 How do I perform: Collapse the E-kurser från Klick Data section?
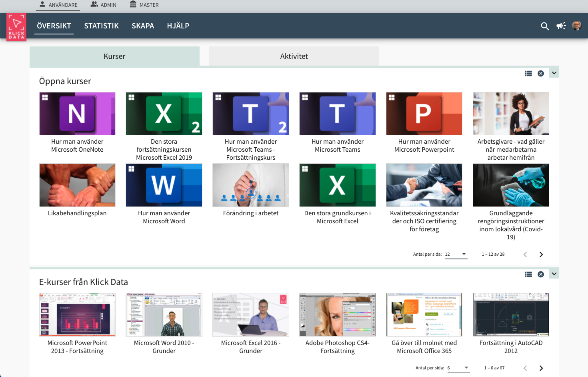coord(554,274)
